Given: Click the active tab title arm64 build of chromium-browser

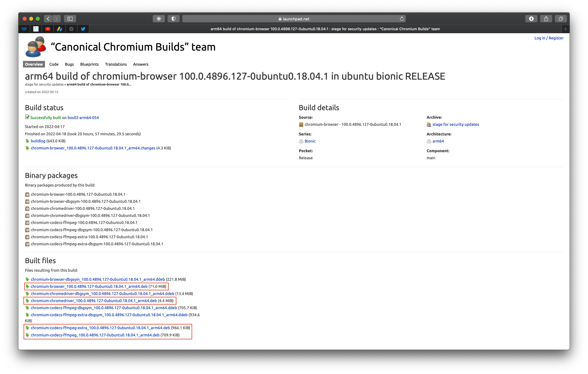Looking at the screenshot, I should (x=325, y=29).
